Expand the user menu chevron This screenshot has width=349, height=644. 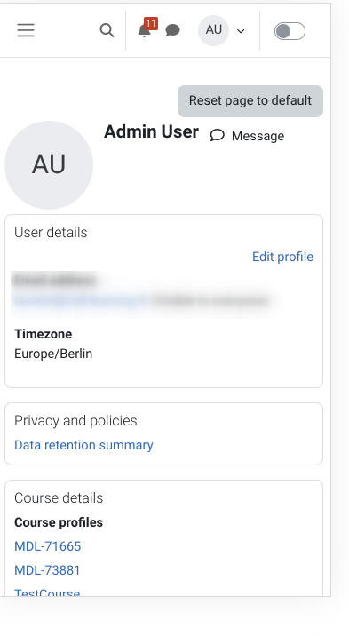pos(241,31)
